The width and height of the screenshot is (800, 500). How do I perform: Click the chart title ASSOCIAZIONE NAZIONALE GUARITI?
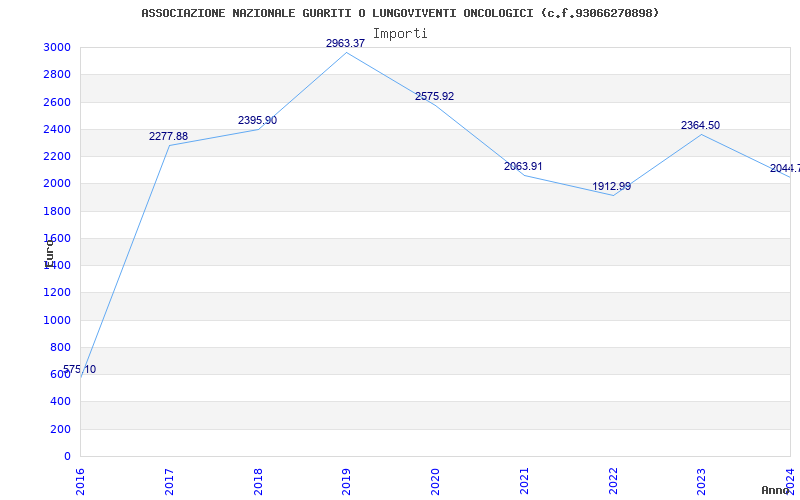click(400, 13)
